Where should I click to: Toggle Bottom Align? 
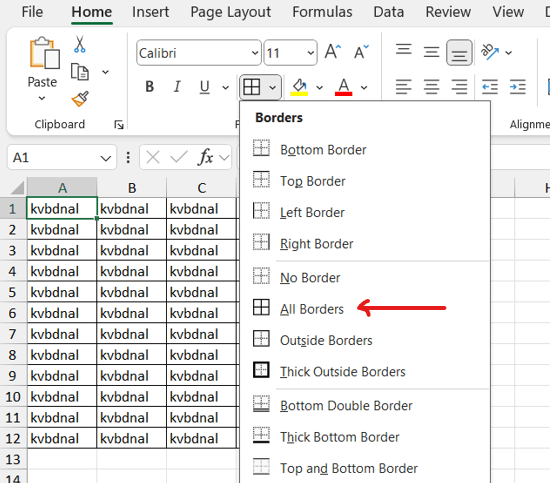459,53
